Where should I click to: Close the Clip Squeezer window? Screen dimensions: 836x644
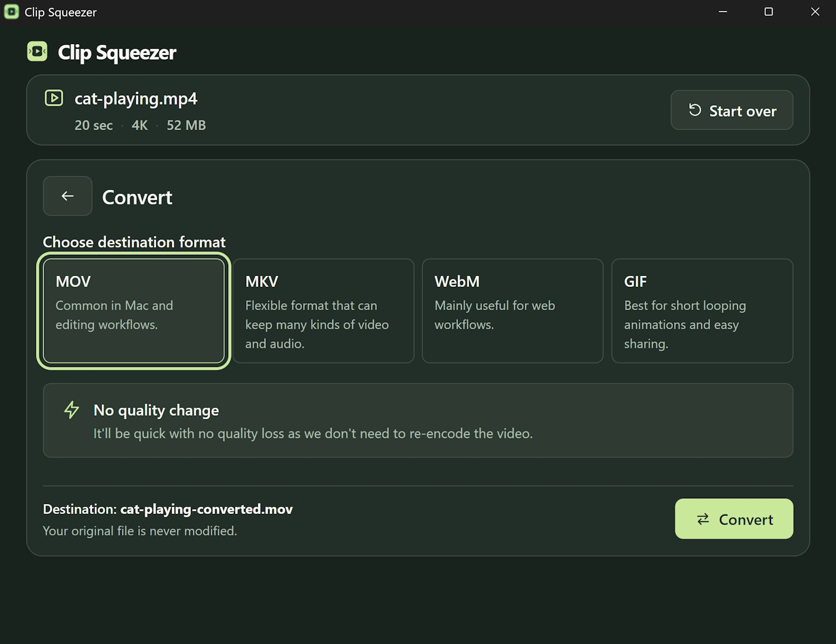click(815, 12)
